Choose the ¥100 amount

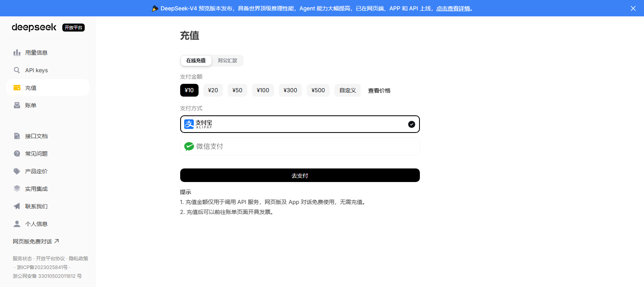pyautogui.click(x=263, y=90)
